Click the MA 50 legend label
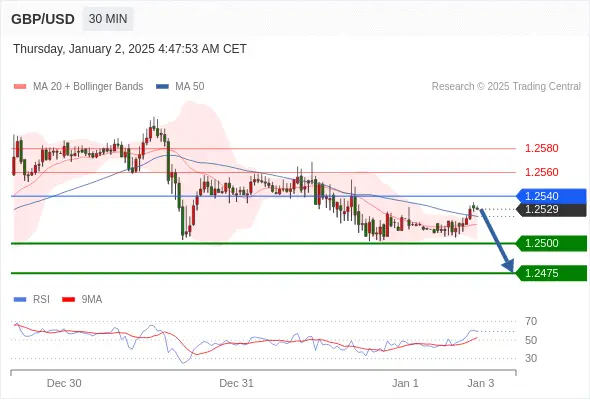 point(190,87)
